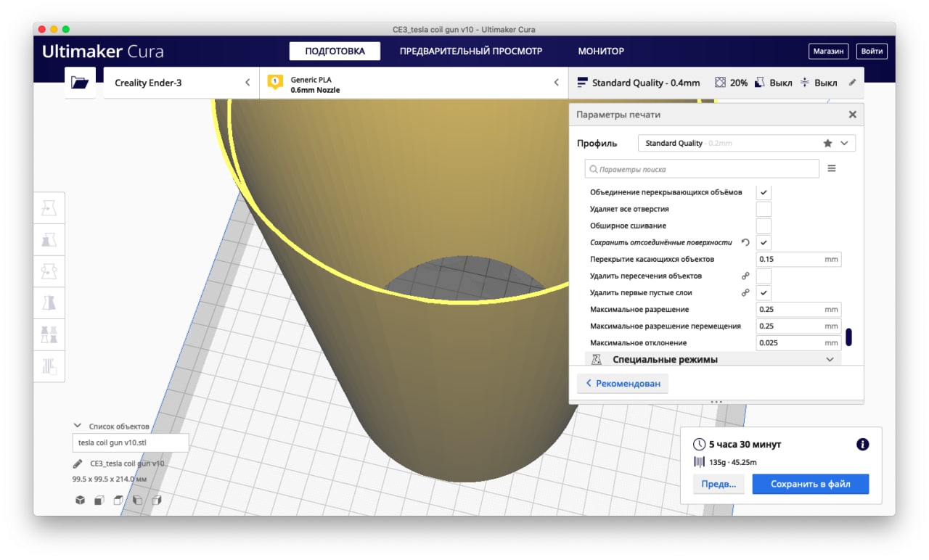
Task: Open settings visibility hamburger menu
Action: tap(832, 168)
